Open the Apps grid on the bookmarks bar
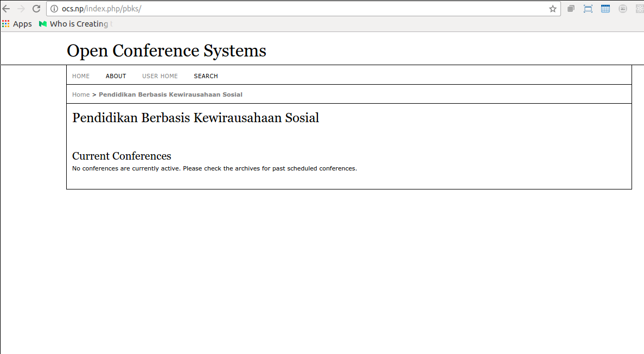644x354 pixels. [x=6, y=23]
